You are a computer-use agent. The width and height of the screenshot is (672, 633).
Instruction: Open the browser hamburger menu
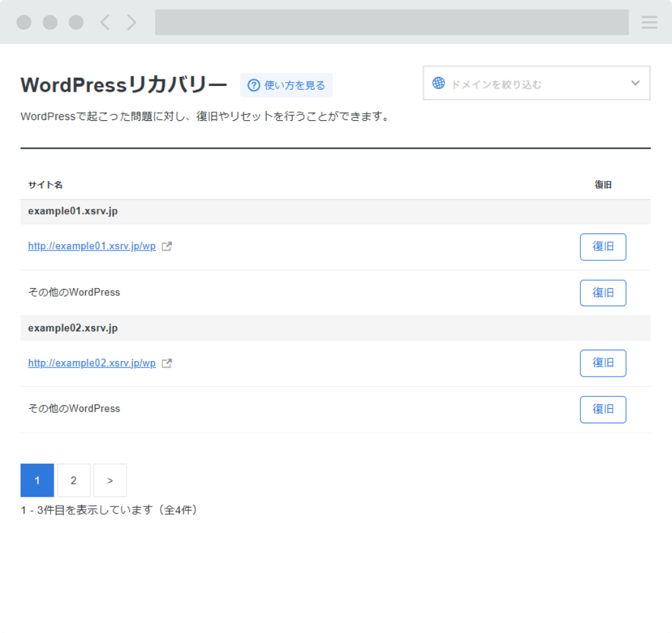[x=649, y=23]
